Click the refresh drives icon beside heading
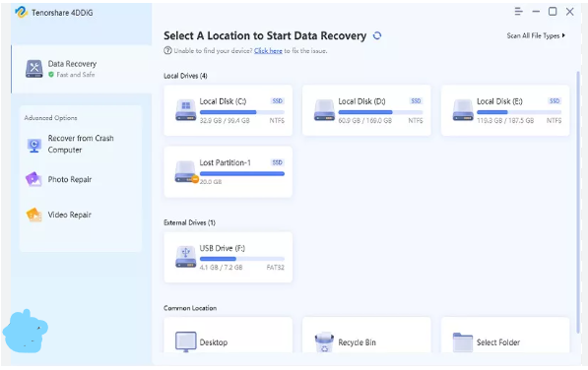The height and width of the screenshot is (370, 588). click(x=377, y=35)
